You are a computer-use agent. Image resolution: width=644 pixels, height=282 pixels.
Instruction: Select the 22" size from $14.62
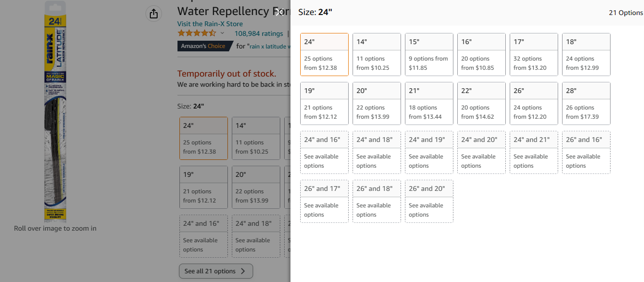(481, 103)
